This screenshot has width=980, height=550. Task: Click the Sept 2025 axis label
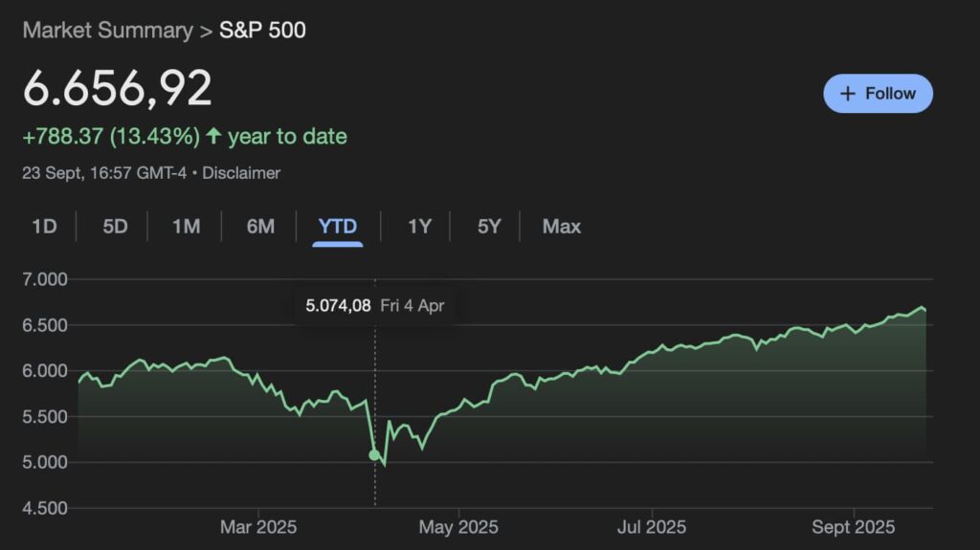(x=853, y=527)
